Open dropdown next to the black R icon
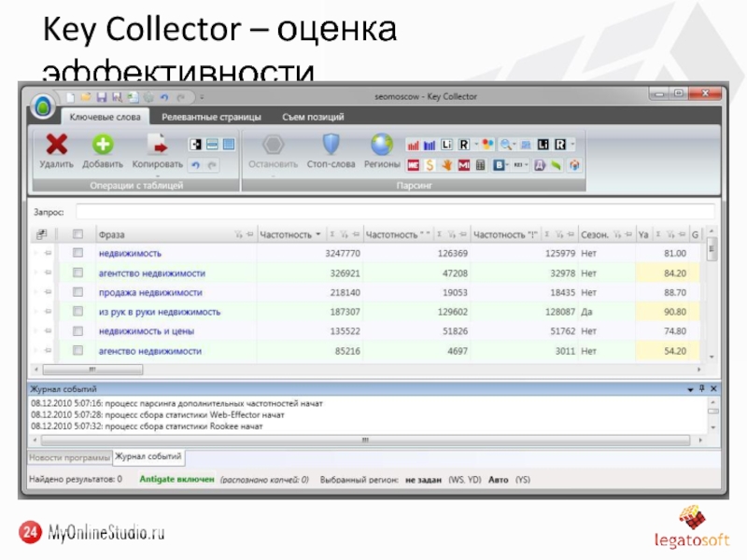Viewport: 747px width, 560px height. pos(572,145)
